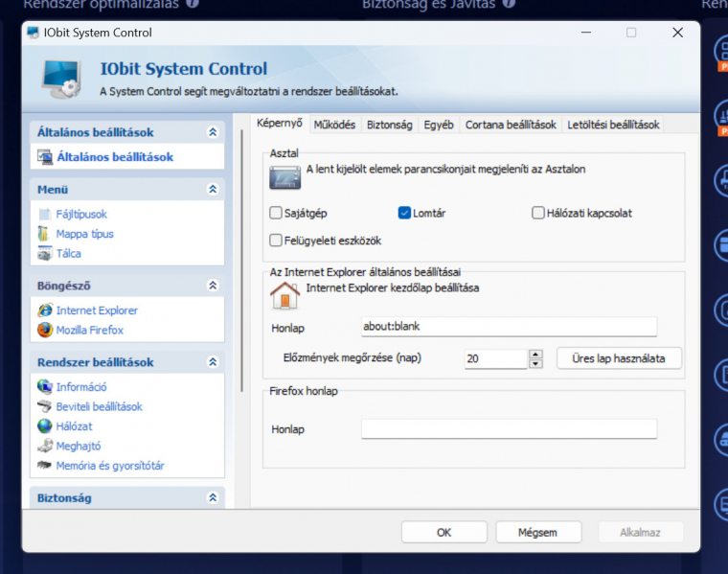The width and height of the screenshot is (728, 574).
Task: Switch to the Képernyő tab
Action: 280,123
